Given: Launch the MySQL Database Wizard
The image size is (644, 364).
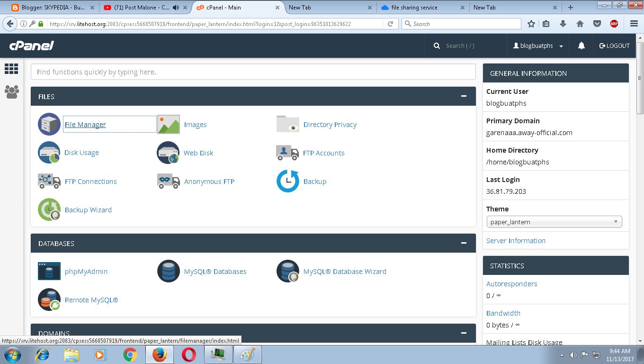Looking at the screenshot, I should pos(345,271).
